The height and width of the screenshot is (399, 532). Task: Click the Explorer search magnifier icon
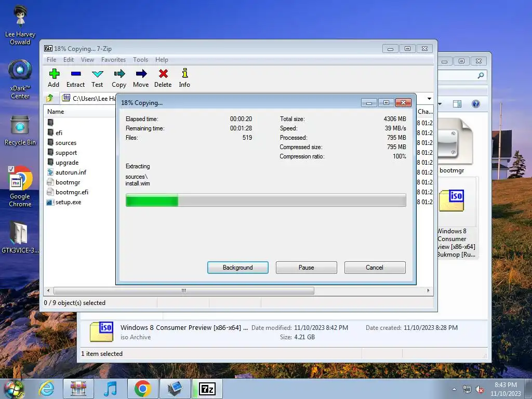click(481, 75)
